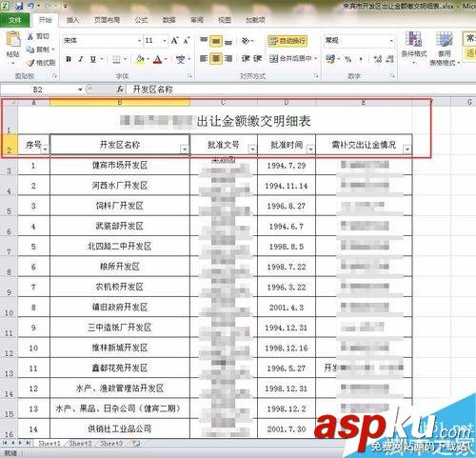Toggle Bold formatting
476x458 pixels.
69,59
